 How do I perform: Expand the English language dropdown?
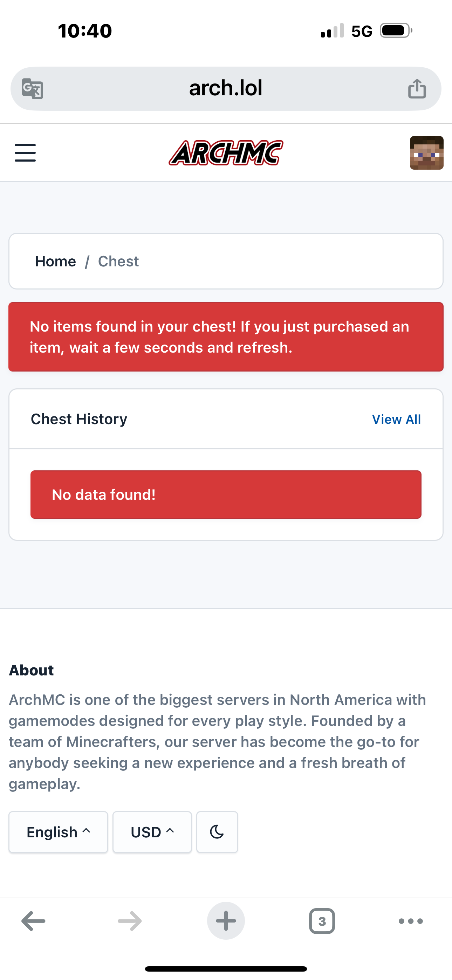pyautogui.click(x=58, y=832)
